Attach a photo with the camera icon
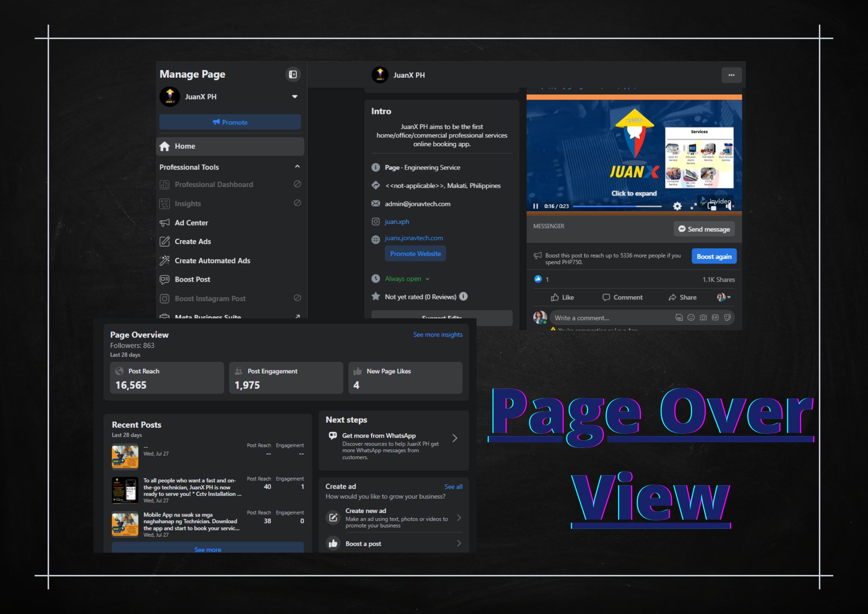This screenshot has width=868, height=614. 703,318
